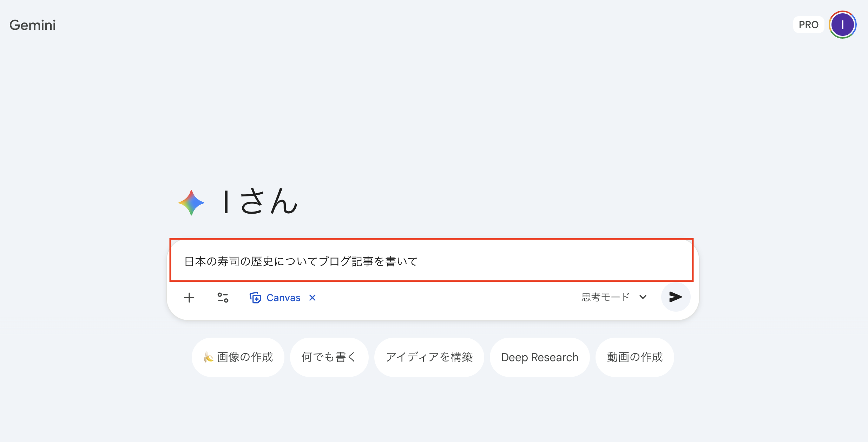Select the 何でも書く suggestion chip
This screenshot has height=442, width=868.
point(329,357)
